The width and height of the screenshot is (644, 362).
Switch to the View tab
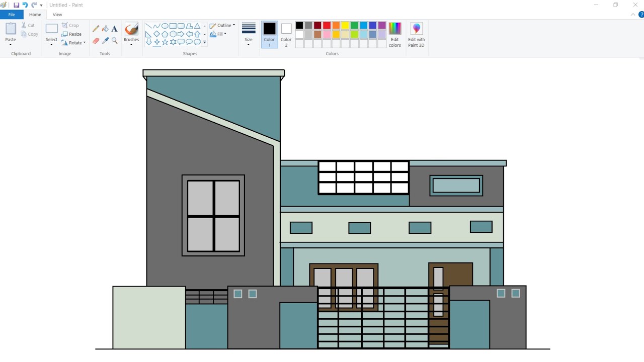pos(57,15)
